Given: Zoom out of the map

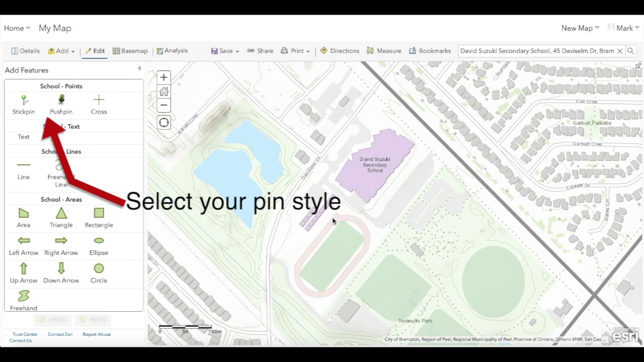Looking at the screenshot, I should [164, 106].
